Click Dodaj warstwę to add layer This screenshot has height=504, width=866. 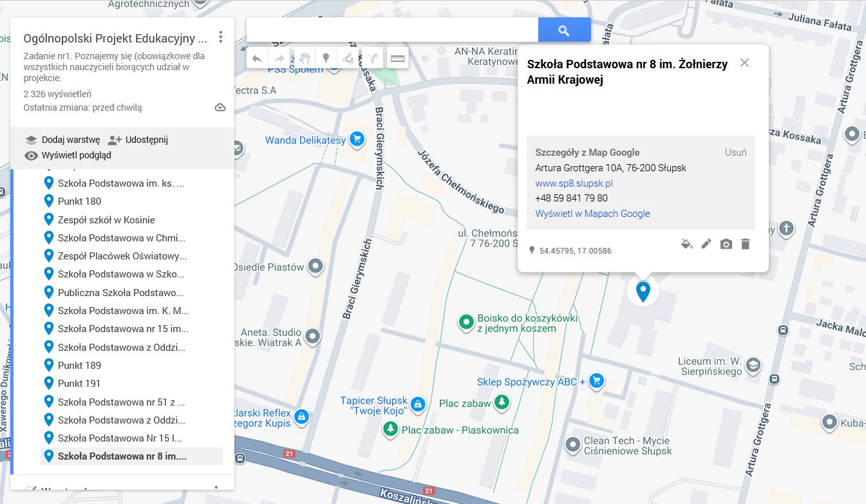pyautogui.click(x=62, y=140)
